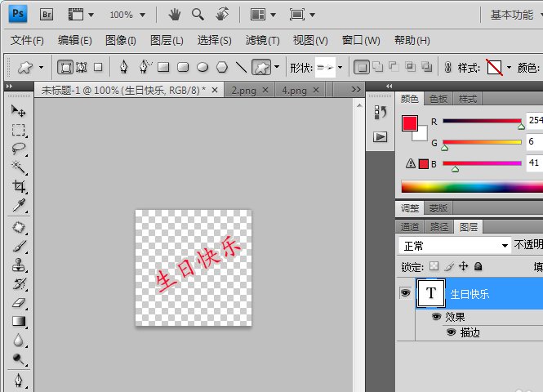This screenshot has width=543, height=392.
Task: Open the 正常 blend mode dropdown
Action: coord(454,246)
